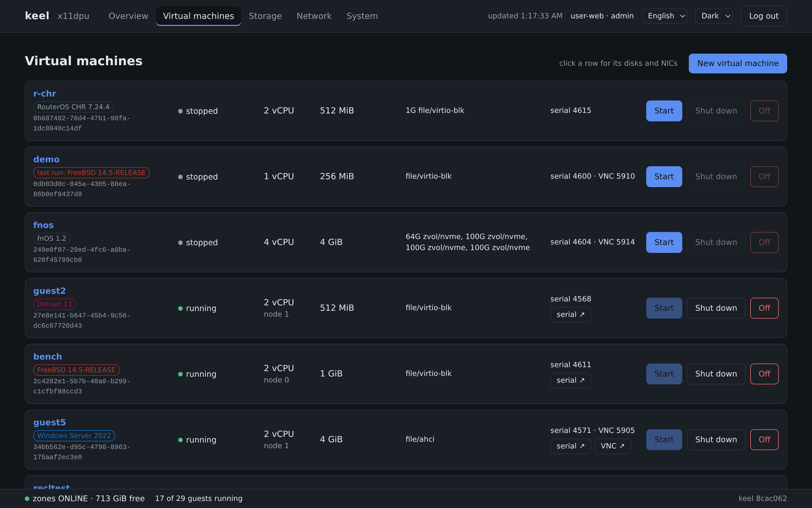Open the guest5 VM name link
This screenshot has height=508, width=812.
[49, 422]
